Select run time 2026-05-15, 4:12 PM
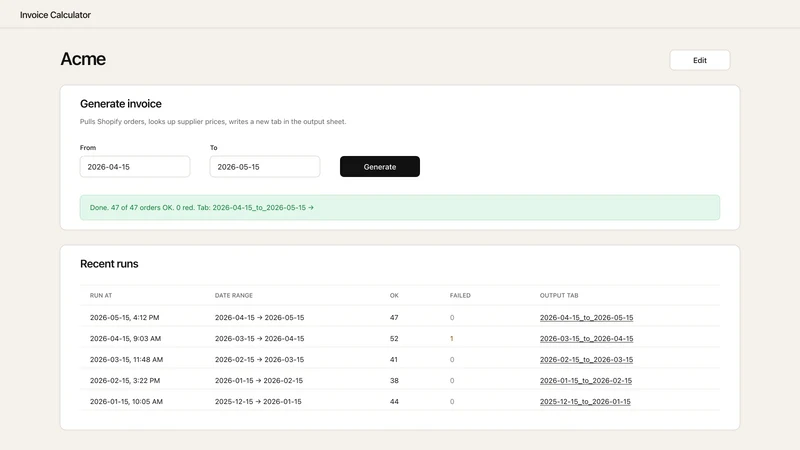The height and width of the screenshot is (450, 800). pyautogui.click(x=124, y=317)
